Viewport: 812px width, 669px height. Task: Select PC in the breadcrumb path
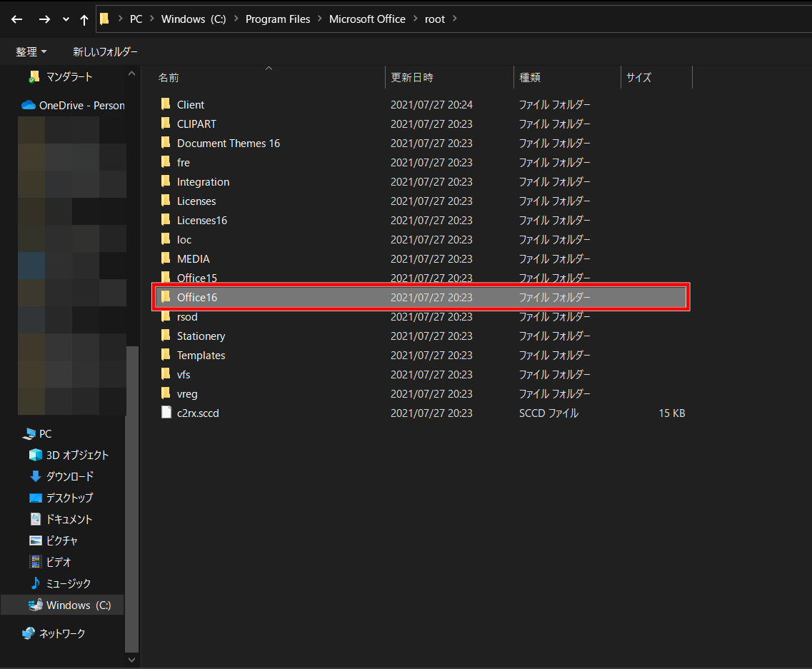tap(136, 19)
